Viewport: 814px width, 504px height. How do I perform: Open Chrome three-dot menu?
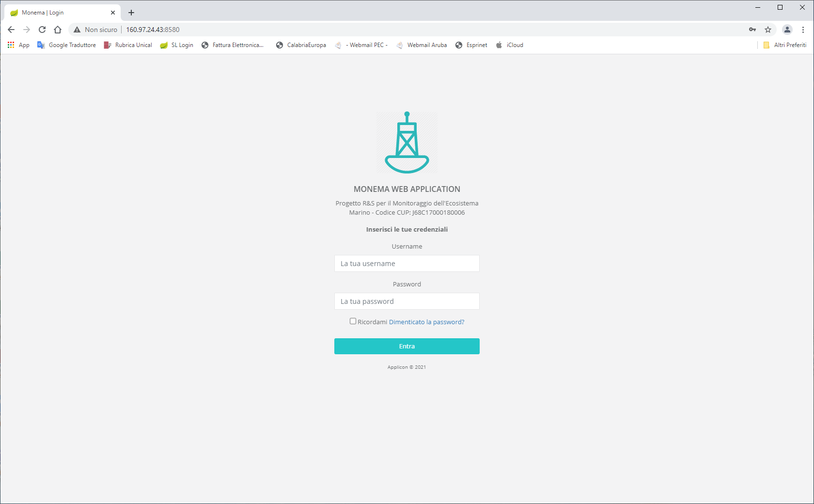803,30
